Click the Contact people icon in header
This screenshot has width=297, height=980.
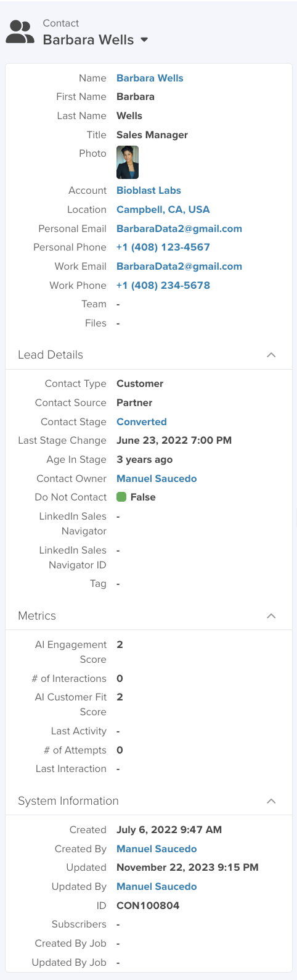pos(20,32)
